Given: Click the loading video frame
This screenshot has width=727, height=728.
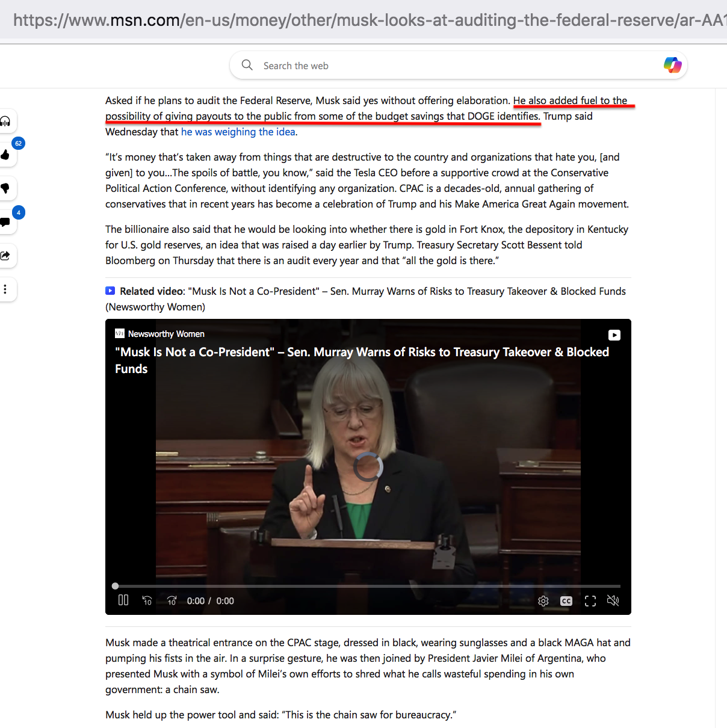Looking at the screenshot, I should (x=368, y=467).
